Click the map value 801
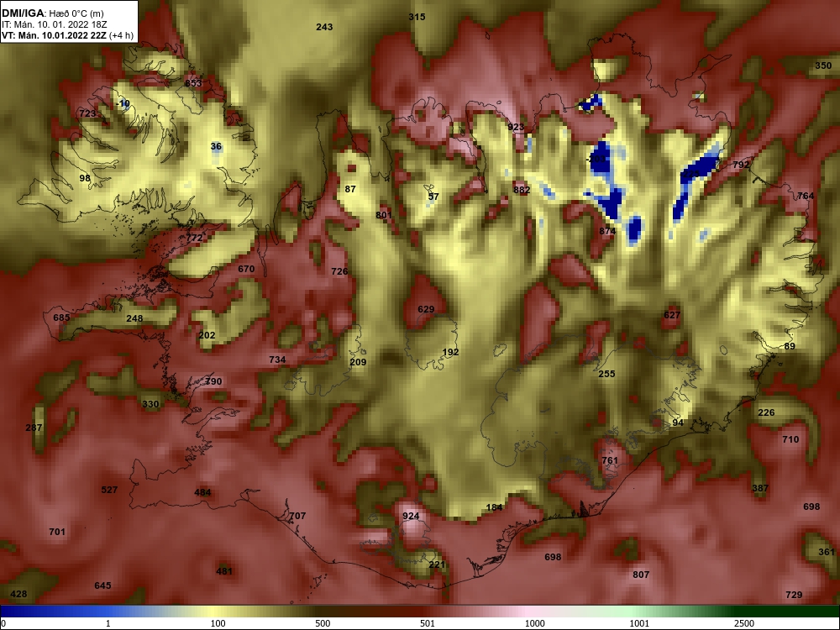The height and width of the screenshot is (630, 840). point(384,215)
